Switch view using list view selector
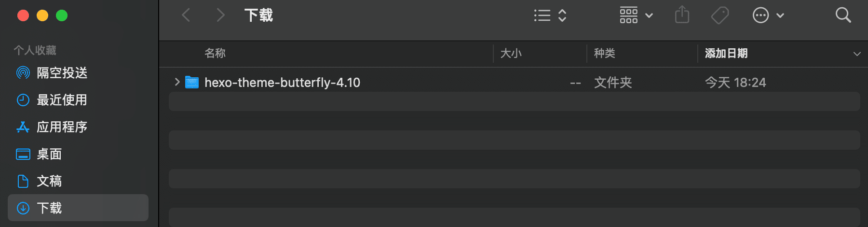The image size is (868, 227). (550, 15)
